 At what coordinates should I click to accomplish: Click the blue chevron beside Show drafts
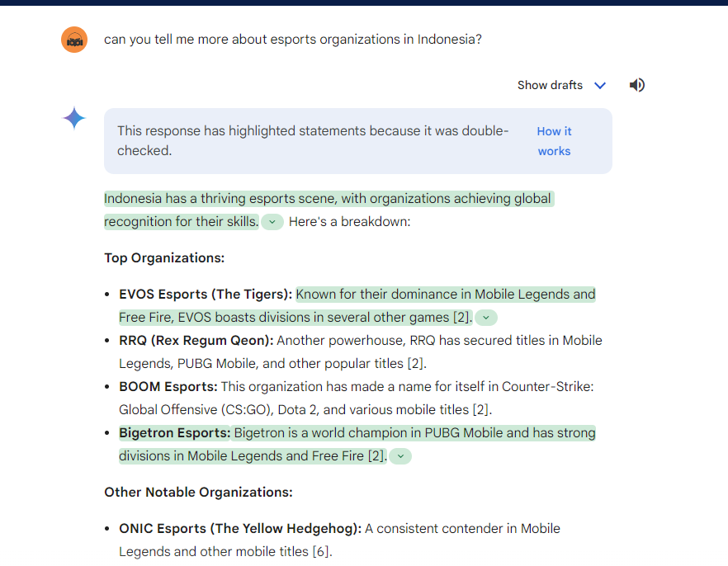pos(600,86)
